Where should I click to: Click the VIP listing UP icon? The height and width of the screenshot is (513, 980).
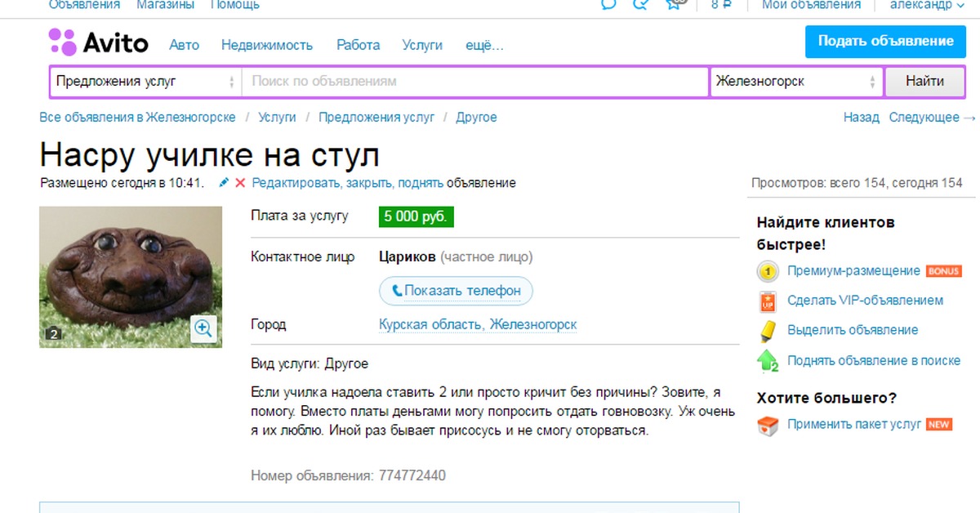click(x=767, y=301)
